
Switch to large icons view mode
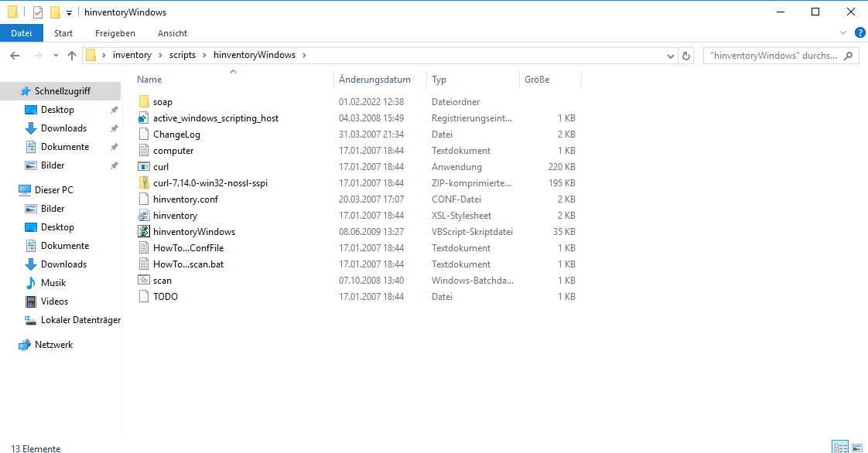[857, 447]
